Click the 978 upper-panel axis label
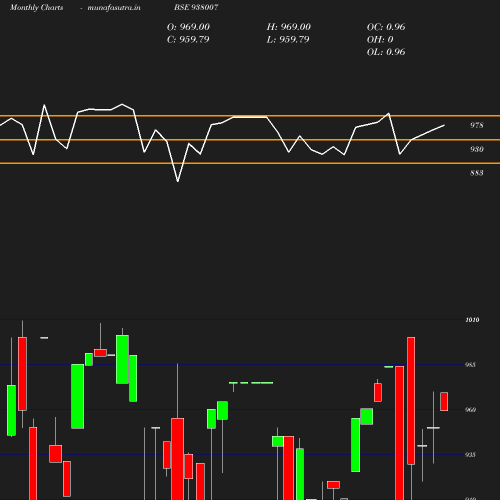The height and width of the screenshot is (500, 500). pyautogui.click(x=477, y=125)
